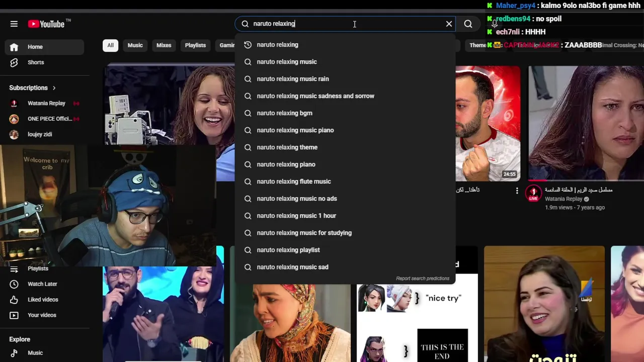The height and width of the screenshot is (362, 644).
Task: Choose the 'naruto relaxing theme' suggestion
Action: tap(345, 147)
